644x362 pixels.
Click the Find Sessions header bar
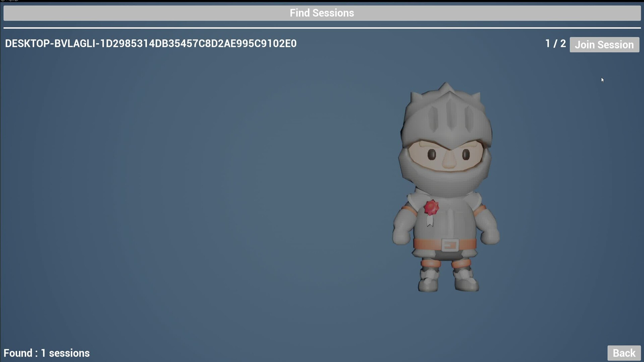[322, 13]
